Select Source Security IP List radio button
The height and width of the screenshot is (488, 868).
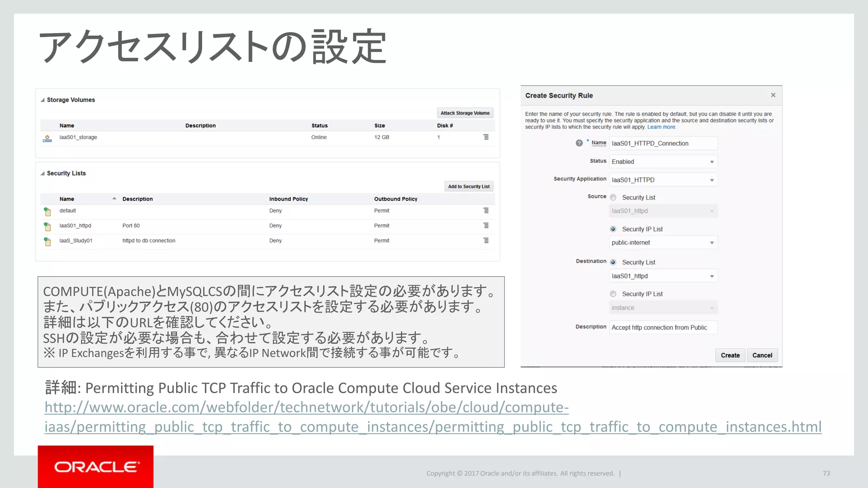(x=613, y=229)
